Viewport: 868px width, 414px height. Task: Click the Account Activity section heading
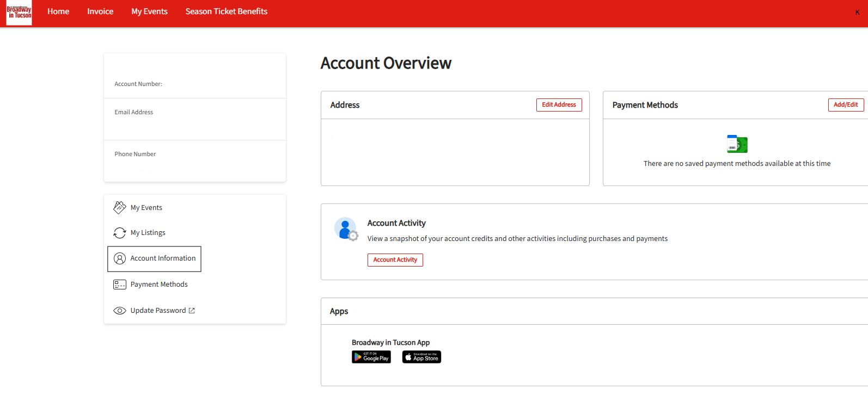click(396, 223)
